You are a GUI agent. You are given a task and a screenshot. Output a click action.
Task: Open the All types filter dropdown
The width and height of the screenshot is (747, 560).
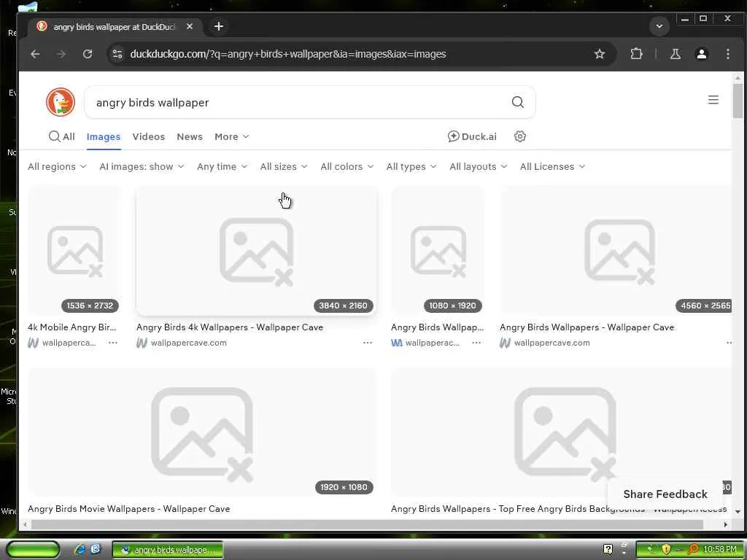point(411,167)
